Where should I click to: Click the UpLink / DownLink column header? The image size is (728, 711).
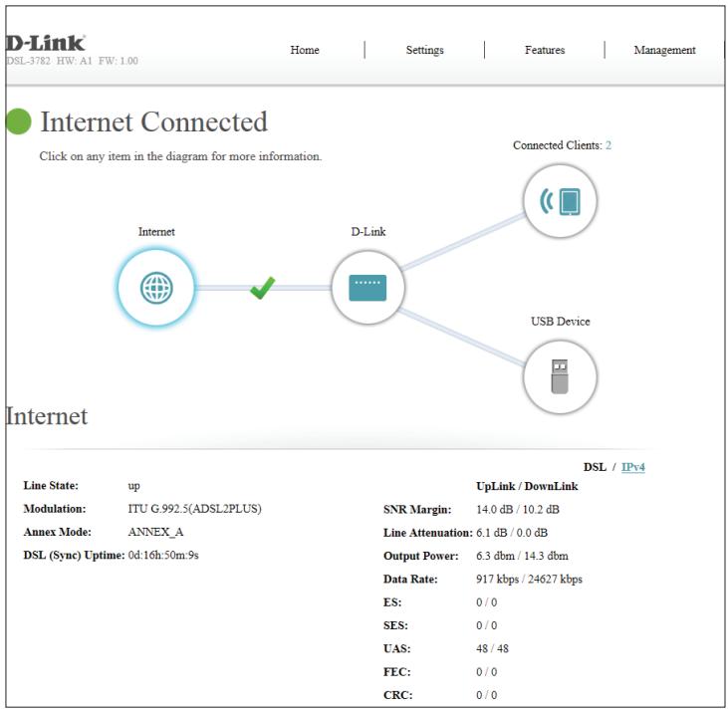(x=527, y=486)
